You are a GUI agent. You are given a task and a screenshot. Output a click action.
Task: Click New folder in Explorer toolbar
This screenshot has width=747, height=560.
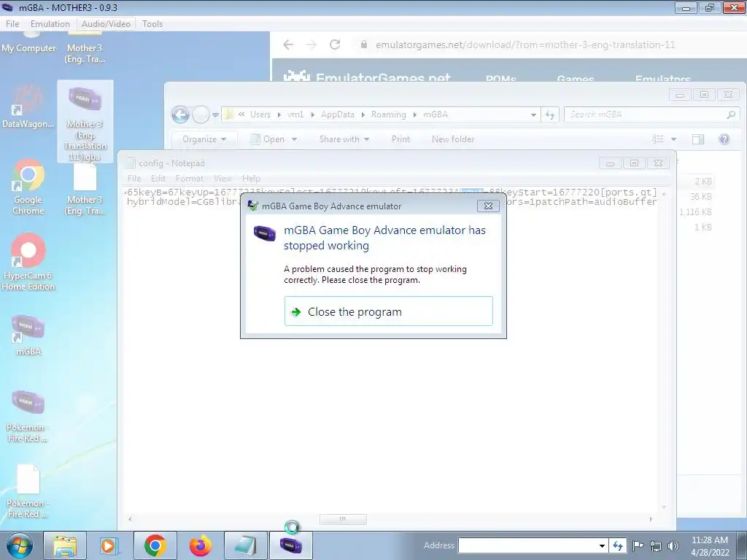coord(453,139)
